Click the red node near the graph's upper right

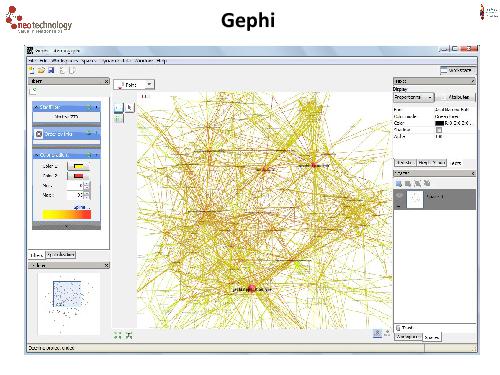[x=313, y=165]
